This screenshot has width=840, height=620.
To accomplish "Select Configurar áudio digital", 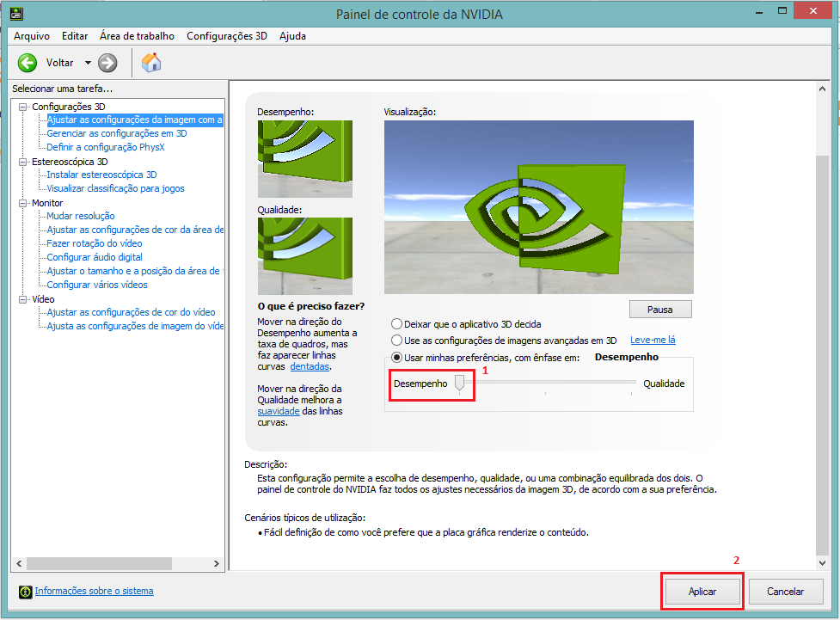I will (95, 257).
